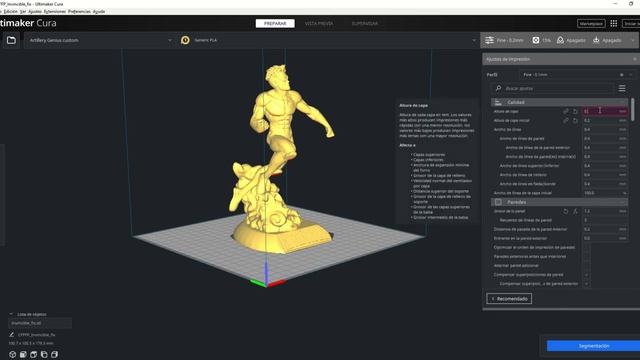Viewport: 640px width, 360px height.
Task: Toggle compensar superposiciones de pared exterior checkbox
Action: [x=586, y=284]
